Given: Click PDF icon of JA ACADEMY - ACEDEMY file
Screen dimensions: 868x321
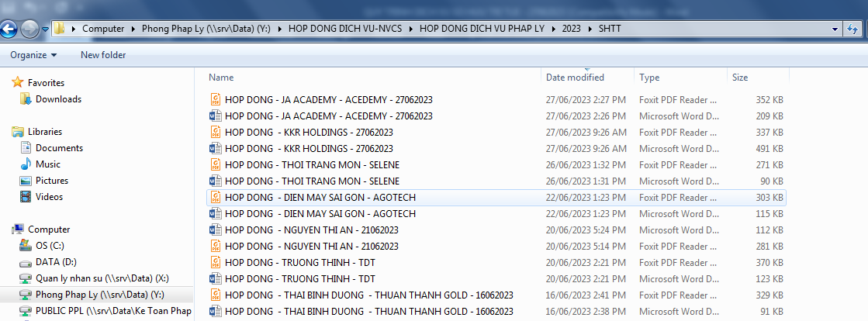Looking at the screenshot, I should point(216,99).
